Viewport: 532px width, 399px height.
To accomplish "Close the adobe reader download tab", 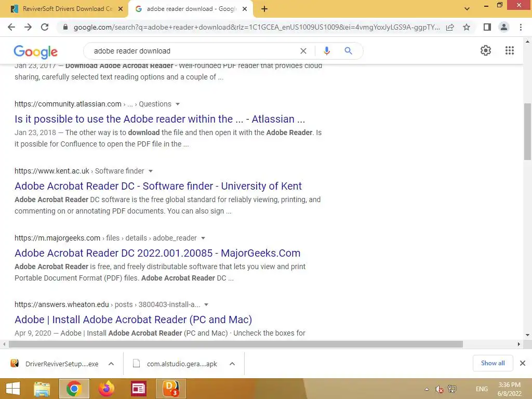I will [245, 9].
